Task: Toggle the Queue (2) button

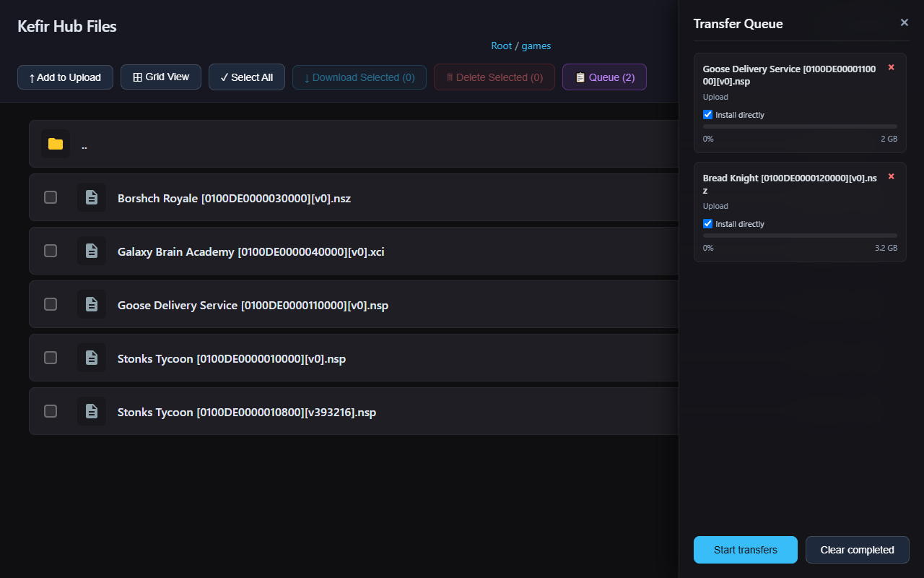Action: tap(604, 77)
